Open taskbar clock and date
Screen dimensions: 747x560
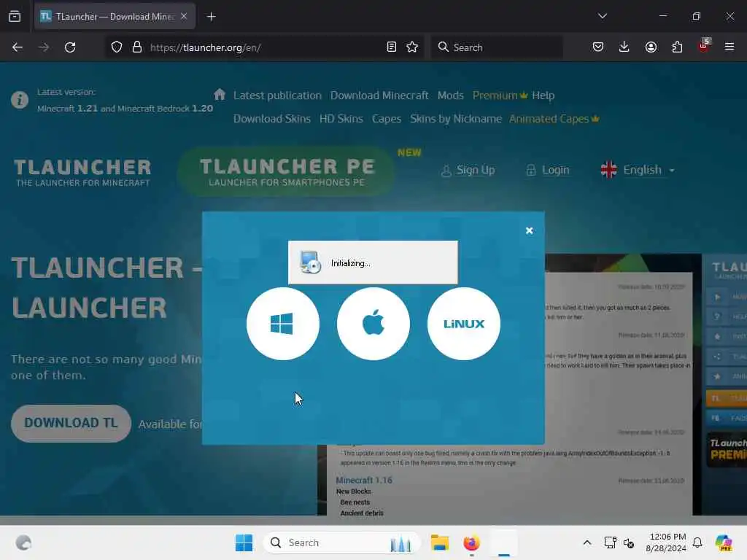coord(666,542)
